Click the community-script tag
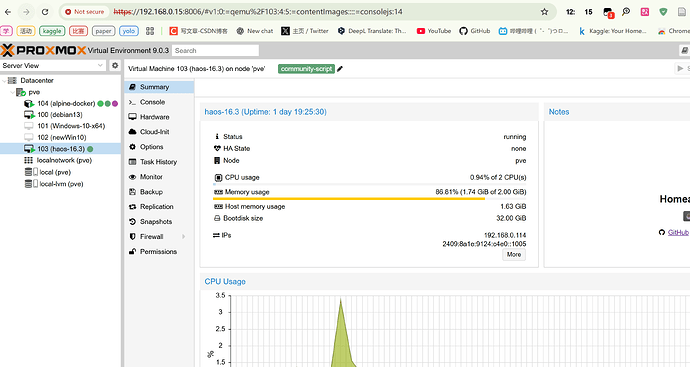This screenshot has height=367, width=690. [x=306, y=69]
